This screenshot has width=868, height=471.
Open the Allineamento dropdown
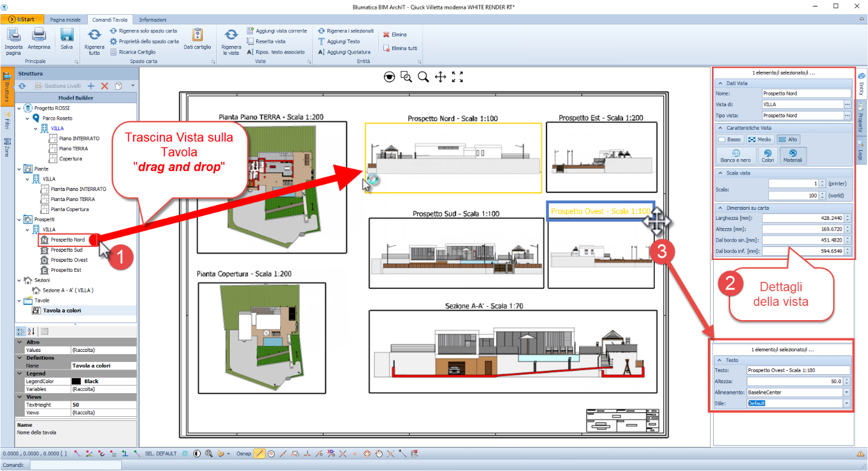pos(847,392)
